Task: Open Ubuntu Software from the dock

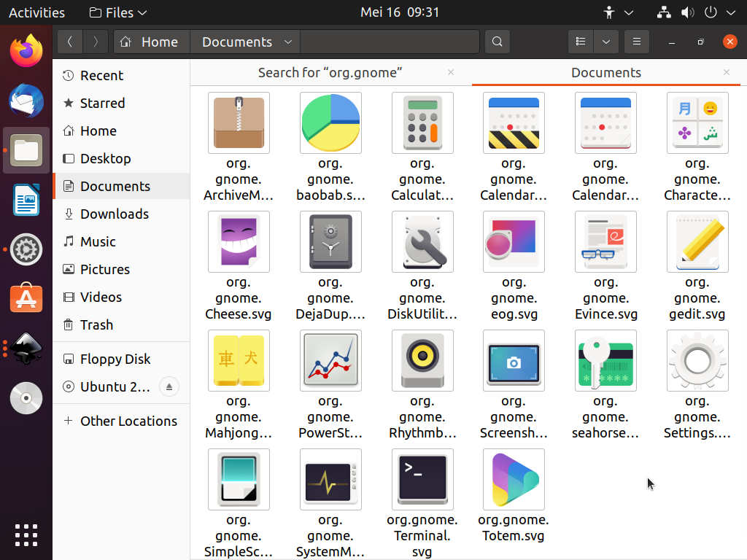Action: 26,298
